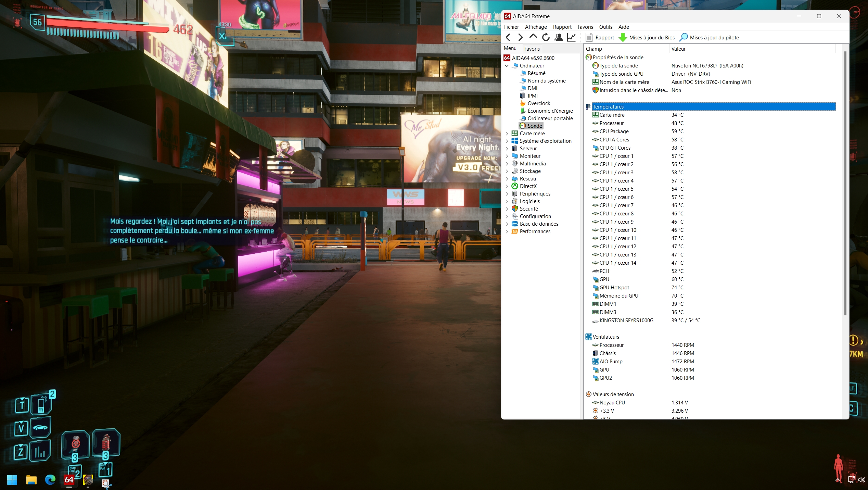Click the Rapport report button
The width and height of the screenshot is (868, 490).
tap(600, 37)
